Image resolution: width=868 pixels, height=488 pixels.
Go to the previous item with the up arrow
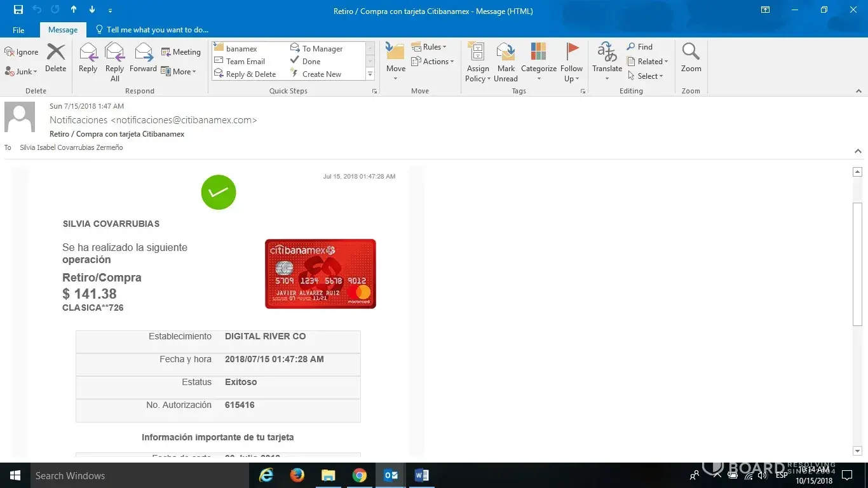[74, 10]
